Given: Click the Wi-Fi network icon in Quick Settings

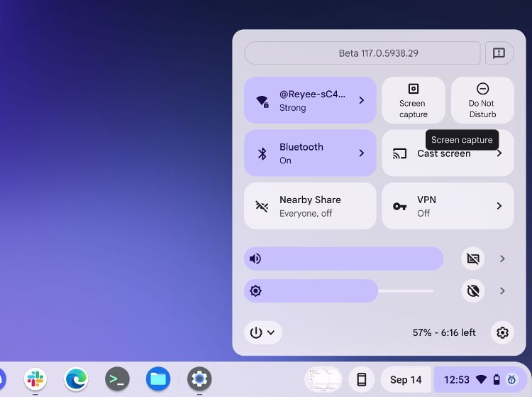Looking at the screenshot, I should tap(262, 101).
